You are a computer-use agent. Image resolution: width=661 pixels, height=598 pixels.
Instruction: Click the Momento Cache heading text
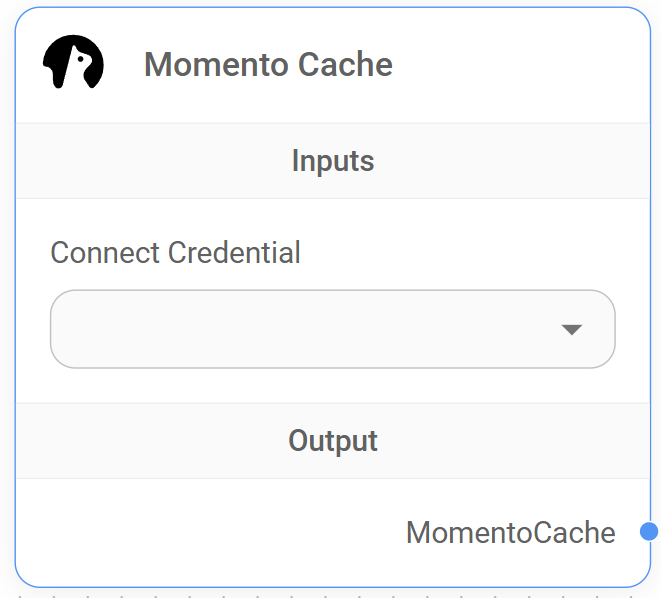coord(268,65)
